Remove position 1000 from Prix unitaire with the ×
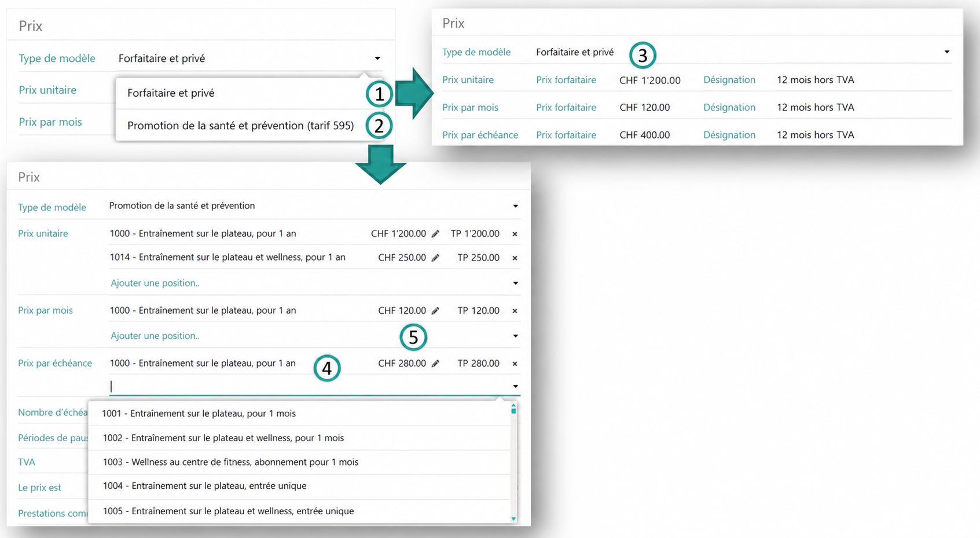 (515, 234)
